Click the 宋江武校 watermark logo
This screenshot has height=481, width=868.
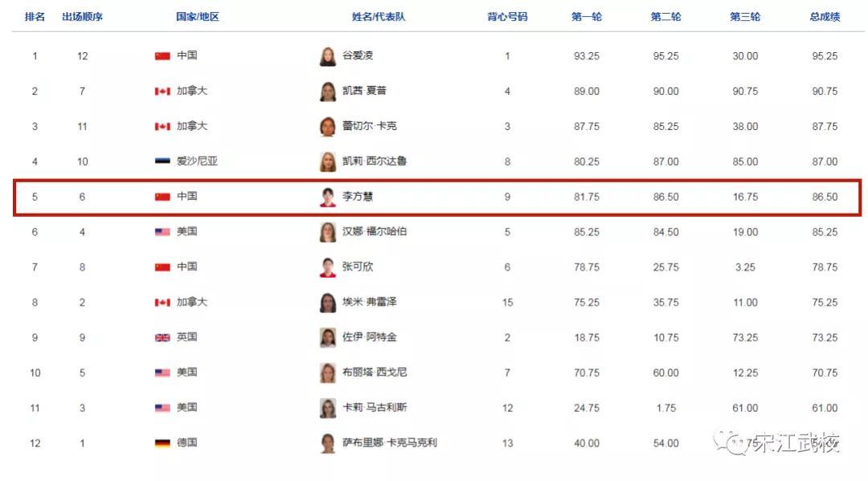pyautogui.click(x=776, y=442)
